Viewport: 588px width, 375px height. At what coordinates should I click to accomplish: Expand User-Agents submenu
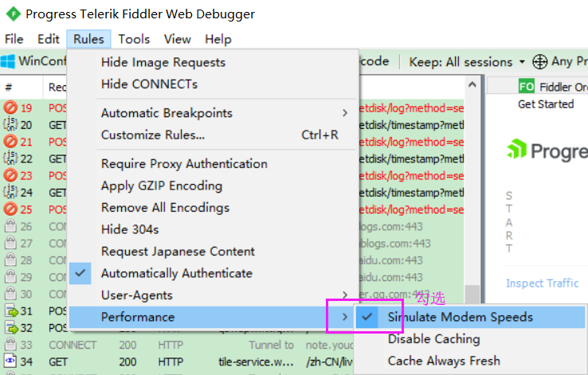point(211,295)
